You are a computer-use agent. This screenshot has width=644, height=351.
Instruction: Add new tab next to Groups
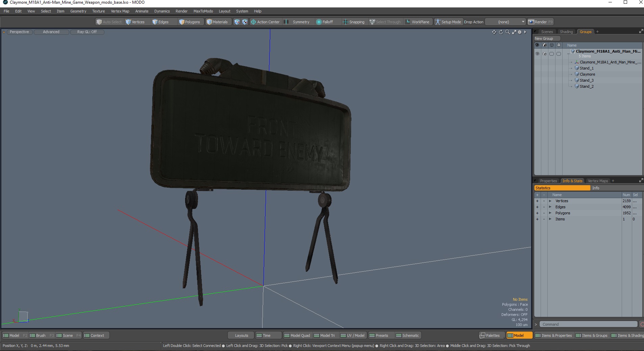click(x=597, y=32)
